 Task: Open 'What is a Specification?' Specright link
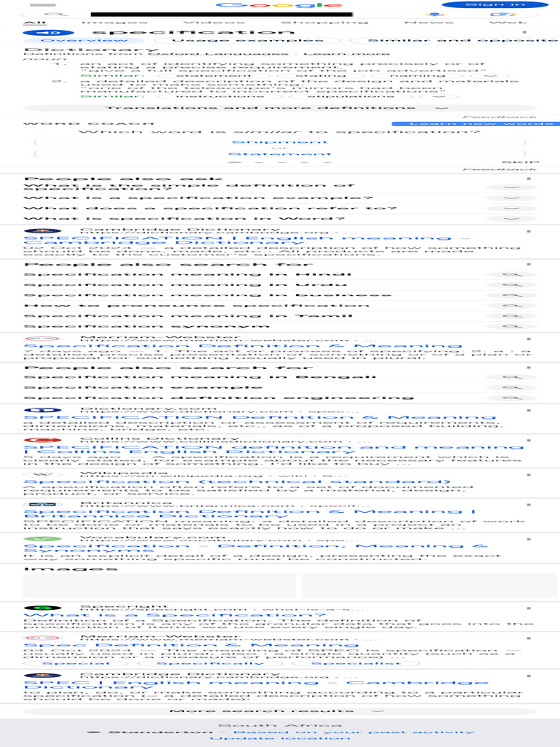point(174,615)
